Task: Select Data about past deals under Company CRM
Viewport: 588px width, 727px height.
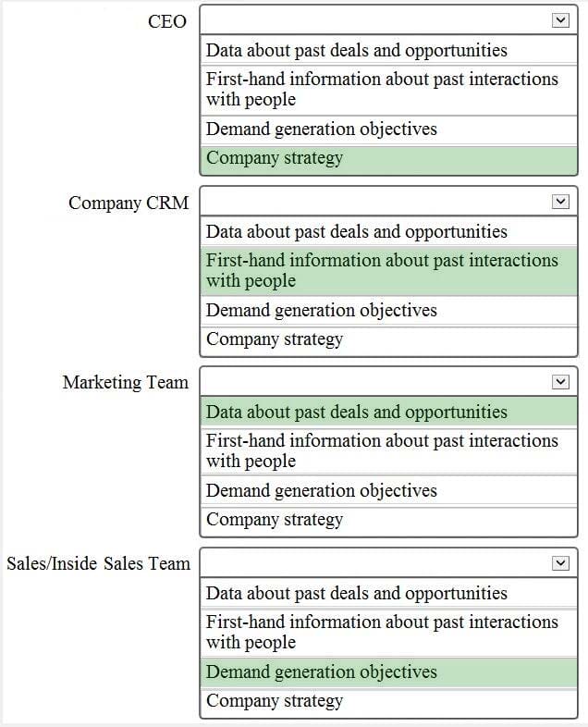Action: [x=388, y=231]
